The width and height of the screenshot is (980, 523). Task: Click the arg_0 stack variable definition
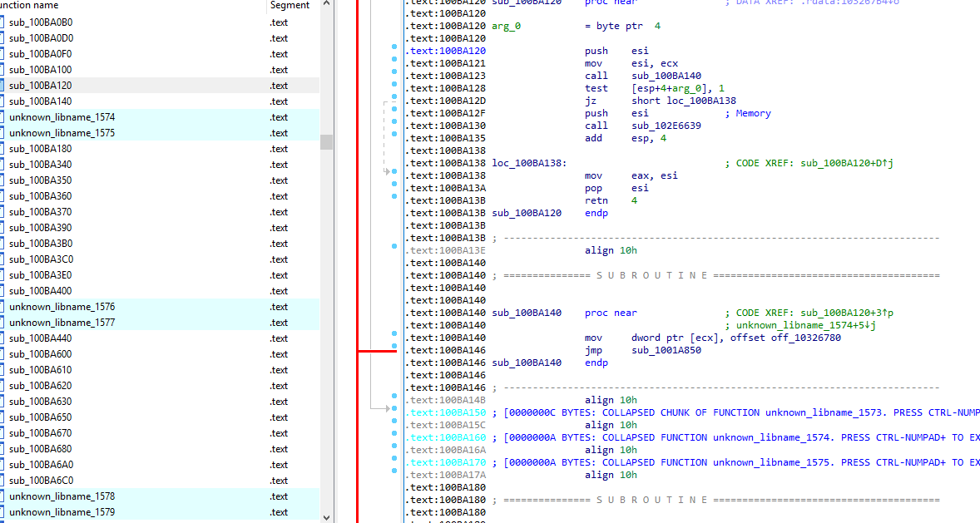(x=507, y=27)
